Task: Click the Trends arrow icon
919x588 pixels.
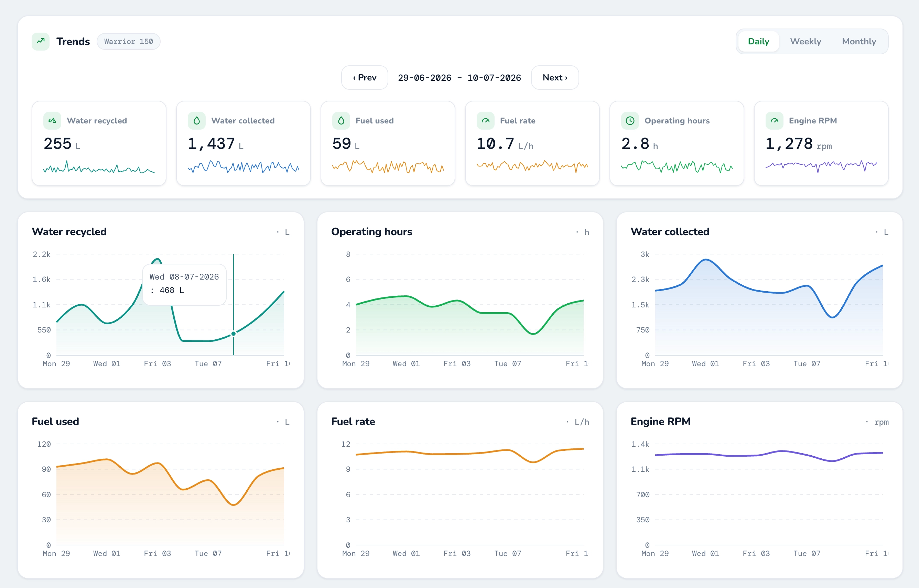Action: (41, 41)
